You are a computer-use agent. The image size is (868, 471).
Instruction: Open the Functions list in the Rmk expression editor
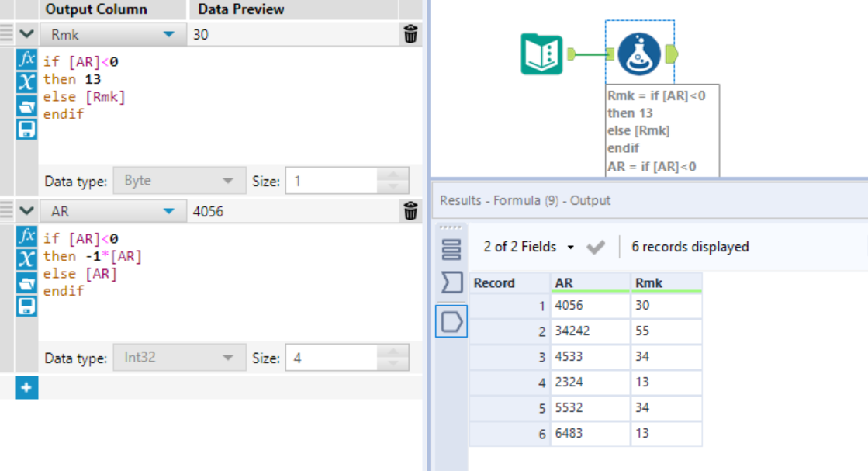click(27, 59)
